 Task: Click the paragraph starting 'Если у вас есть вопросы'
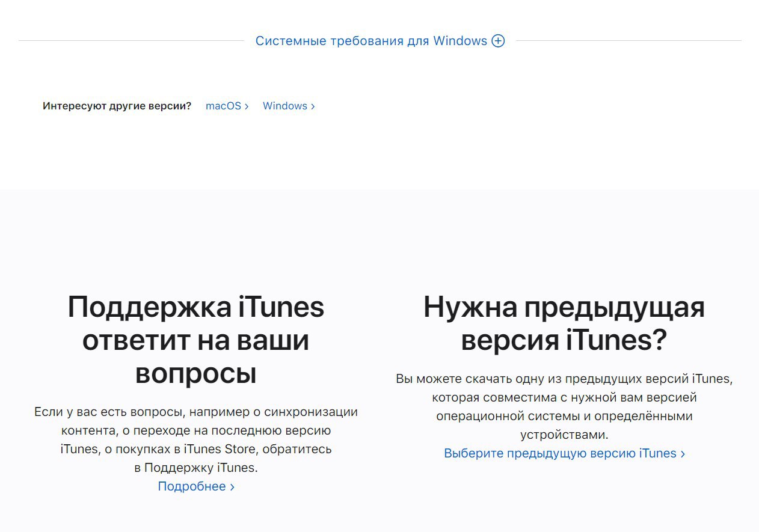pos(196,439)
